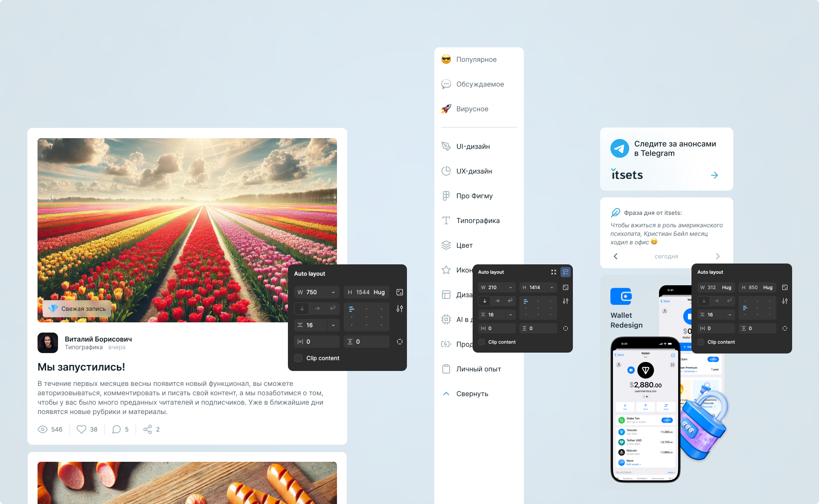
Task: Enable Clip content in 750-width panel
Action: point(299,358)
